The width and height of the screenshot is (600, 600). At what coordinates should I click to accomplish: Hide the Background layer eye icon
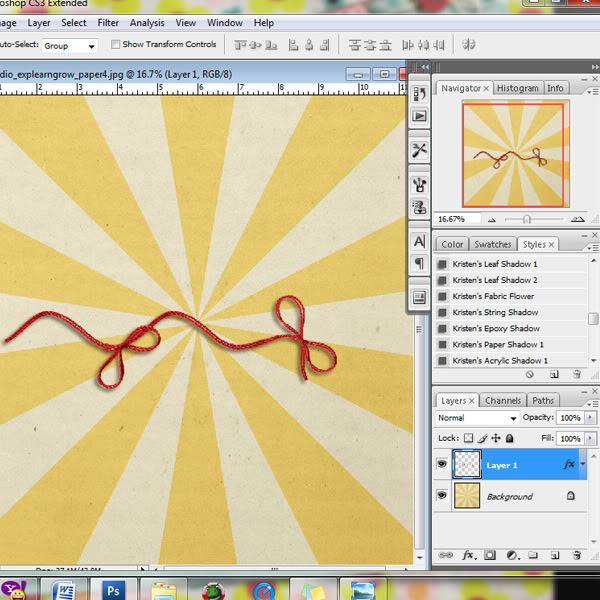(442, 495)
